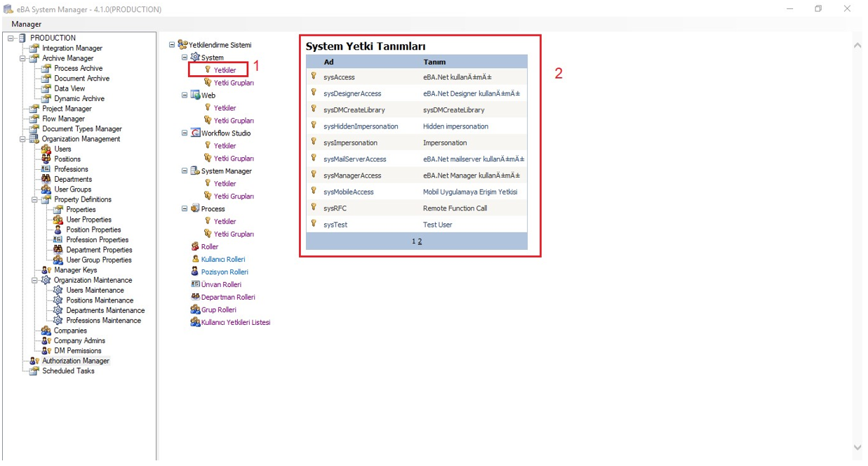Click the Workflow Studio node icon

click(195, 133)
